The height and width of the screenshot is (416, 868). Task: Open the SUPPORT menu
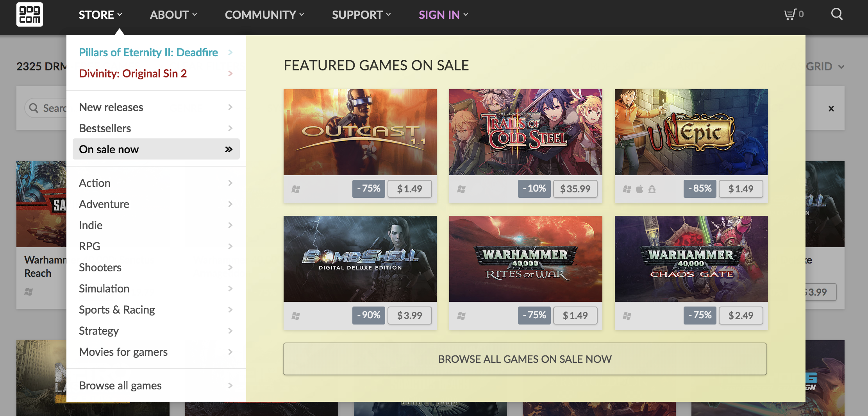(361, 15)
